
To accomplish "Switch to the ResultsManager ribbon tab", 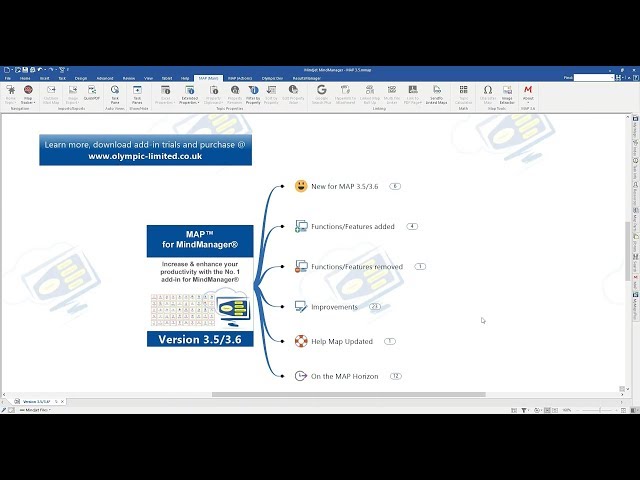I will tap(307, 78).
